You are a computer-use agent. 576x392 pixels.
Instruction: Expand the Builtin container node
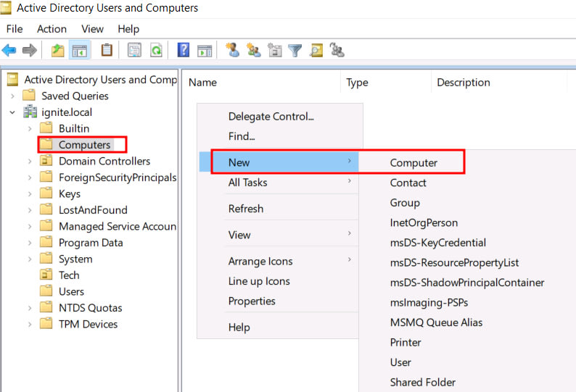(x=29, y=128)
